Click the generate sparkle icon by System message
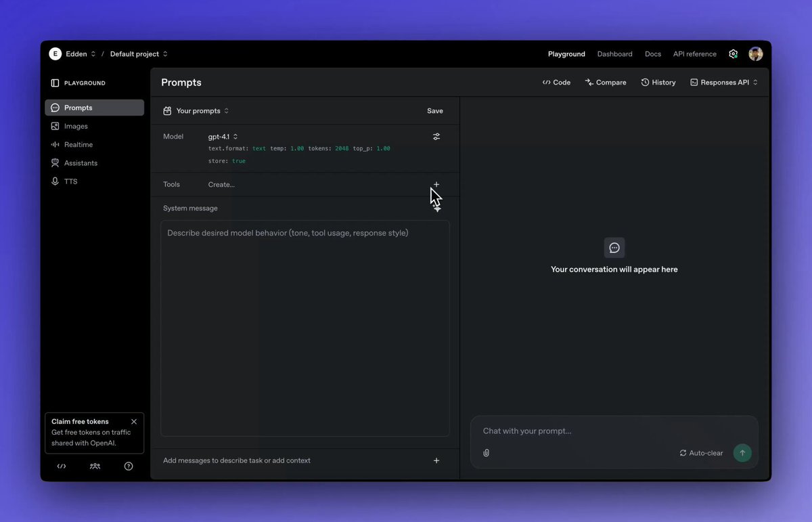 pyautogui.click(x=437, y=209)
